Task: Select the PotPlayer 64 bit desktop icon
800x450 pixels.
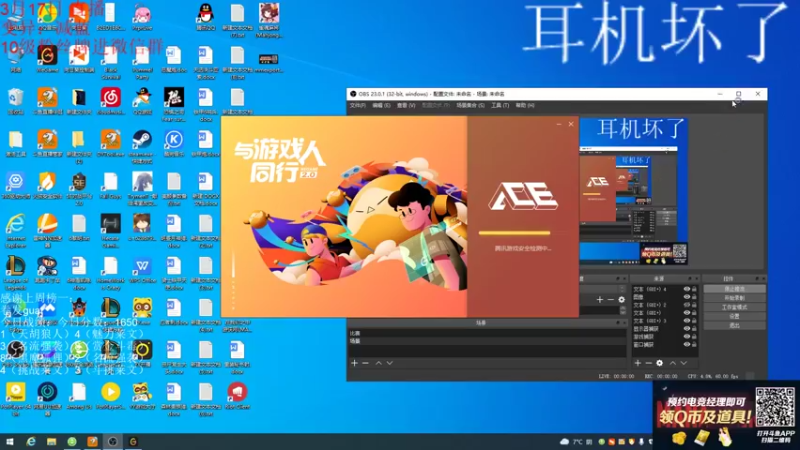Action: pyautogui.click(x=15, y=399)
